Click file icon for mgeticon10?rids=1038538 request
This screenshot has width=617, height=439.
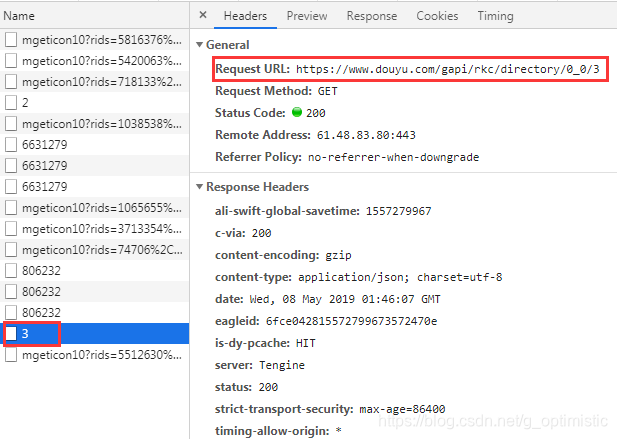[x=11, y=124]
